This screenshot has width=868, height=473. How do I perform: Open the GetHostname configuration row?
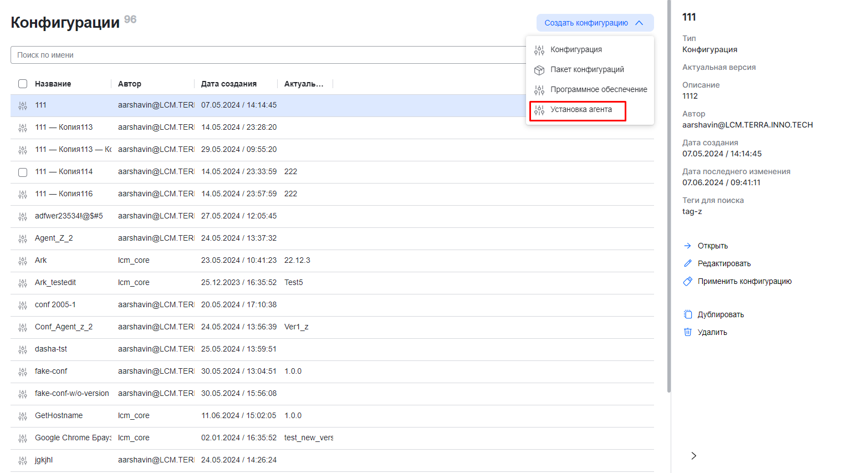click(59, 415)
